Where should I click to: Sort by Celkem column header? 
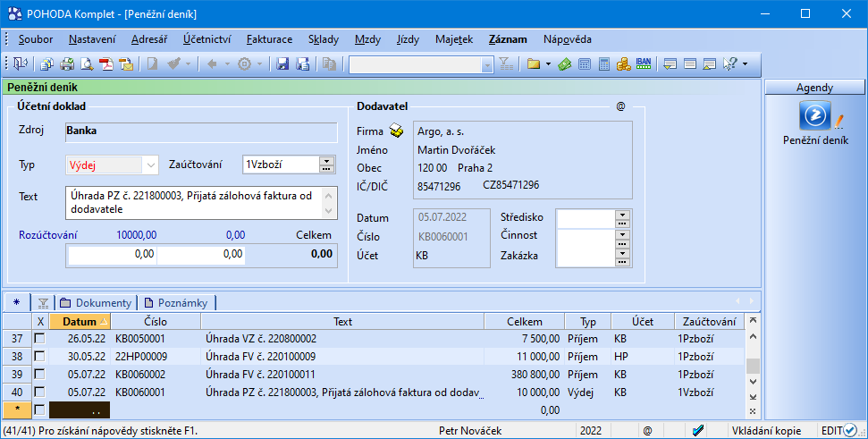(525, 322)
